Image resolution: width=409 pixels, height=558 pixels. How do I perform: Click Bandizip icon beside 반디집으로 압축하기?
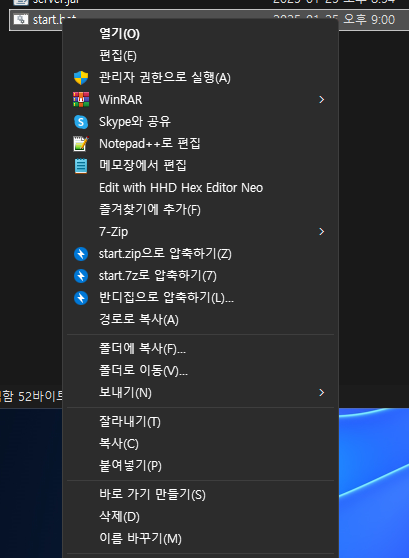pos(81,298)
